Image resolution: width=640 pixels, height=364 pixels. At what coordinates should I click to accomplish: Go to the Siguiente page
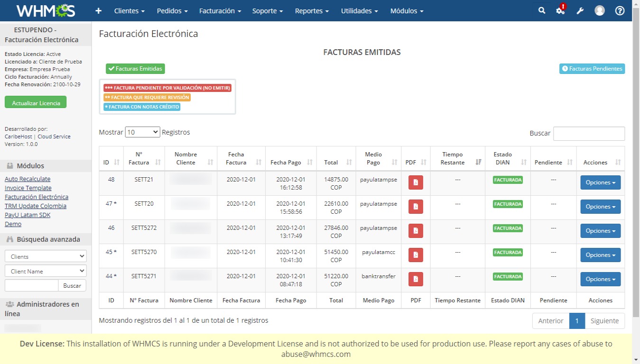point(604,321)
